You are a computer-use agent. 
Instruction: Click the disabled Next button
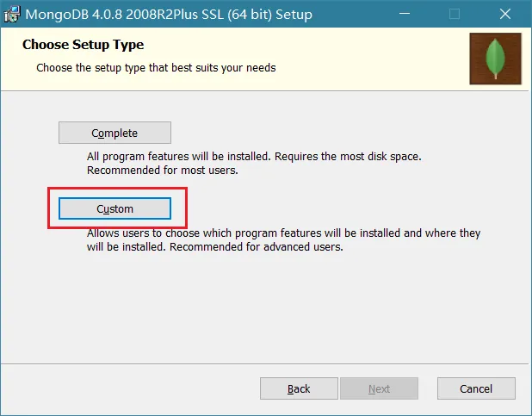[379, 388]
